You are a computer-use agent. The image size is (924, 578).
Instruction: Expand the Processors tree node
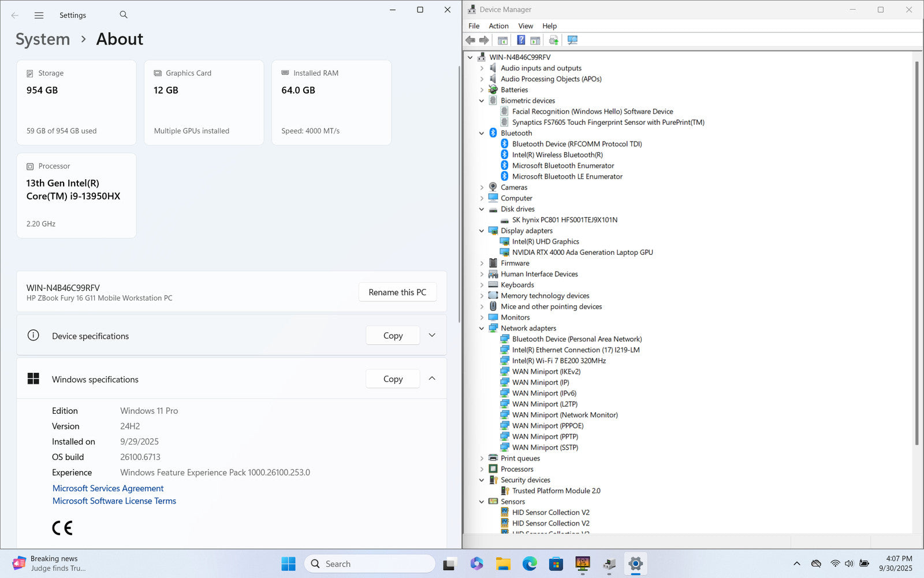(x=482, y=469)
